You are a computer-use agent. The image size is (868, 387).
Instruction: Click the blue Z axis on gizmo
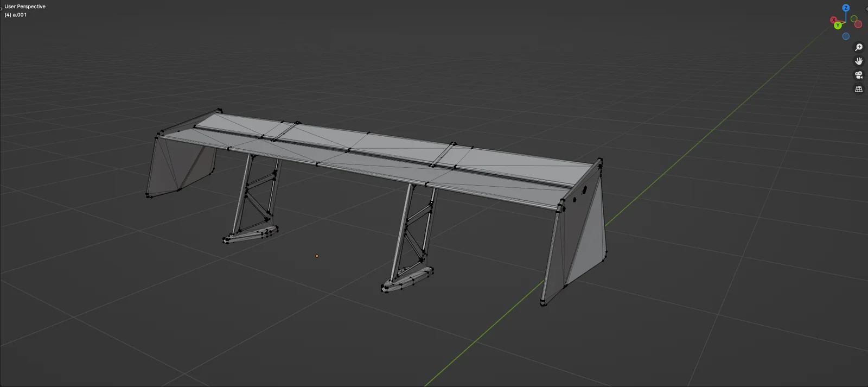[x=845, y=8]
